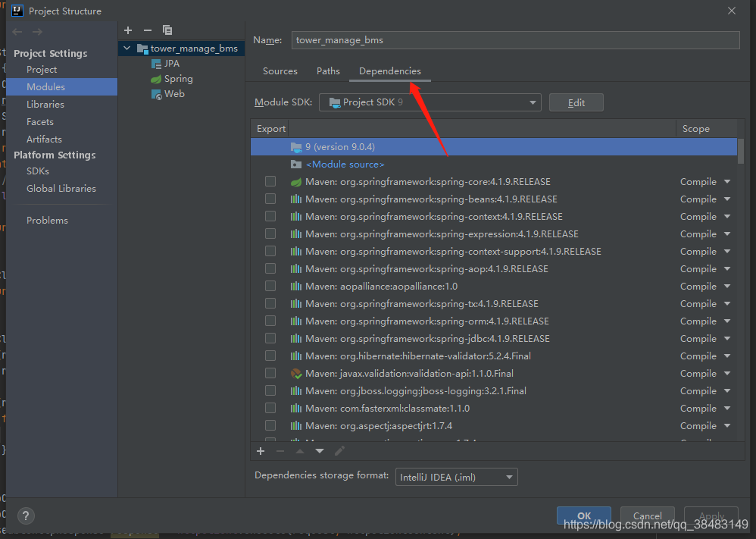
Task: Check export for spring-core dependency
Action: point(270,181)
